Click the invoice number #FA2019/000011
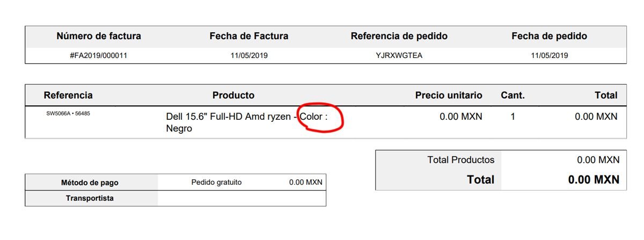 (99, 55)
